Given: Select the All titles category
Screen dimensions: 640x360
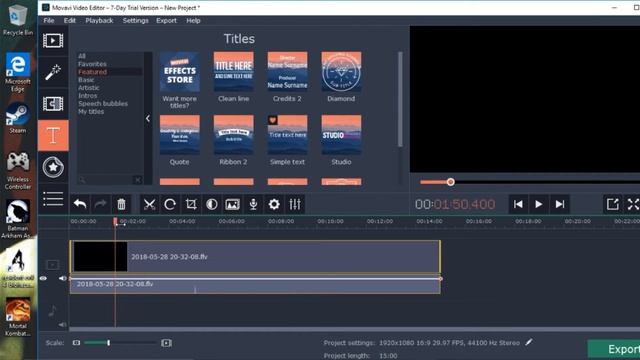Looking at the screenshot, I should point(82,56).
